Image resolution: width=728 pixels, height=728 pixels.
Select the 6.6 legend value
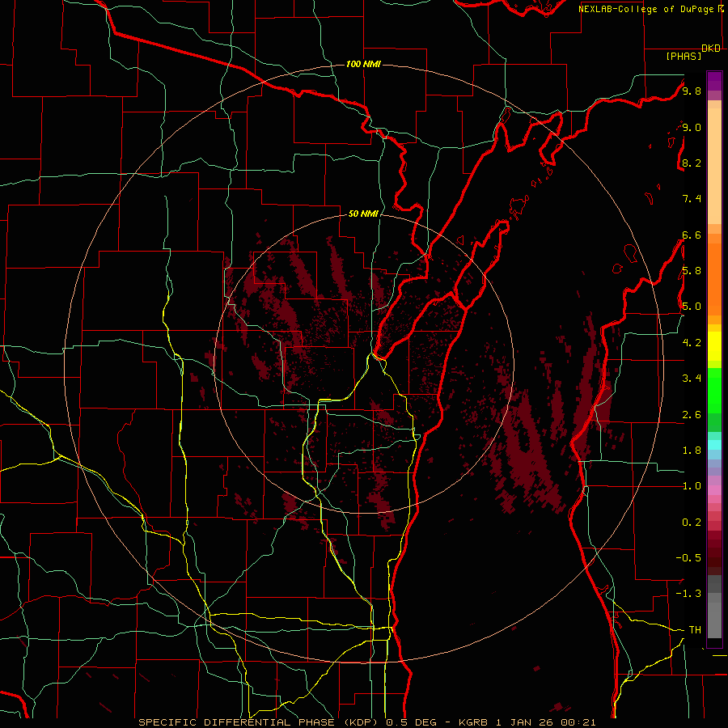692,235
